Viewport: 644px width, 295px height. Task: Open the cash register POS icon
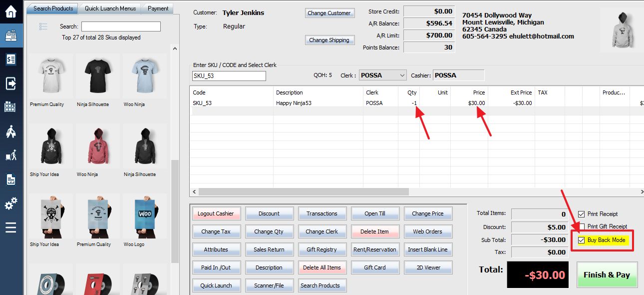click(11, 35)
